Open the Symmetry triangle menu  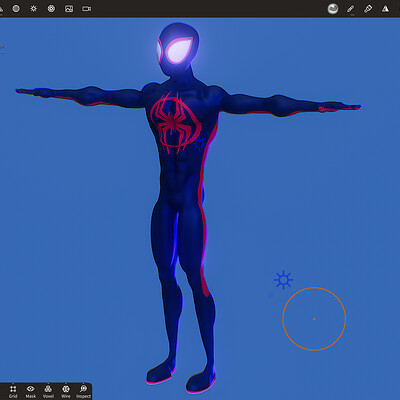[x=386, y=9]
